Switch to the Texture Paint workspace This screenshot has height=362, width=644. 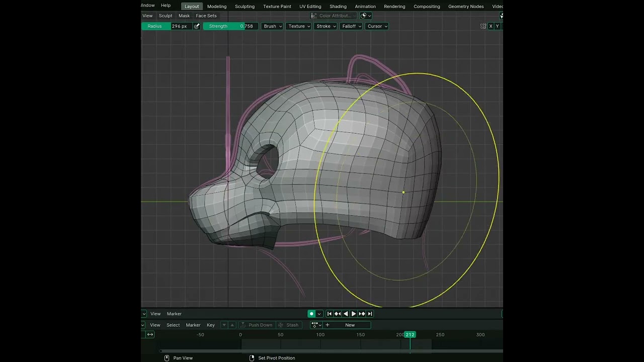277,7
